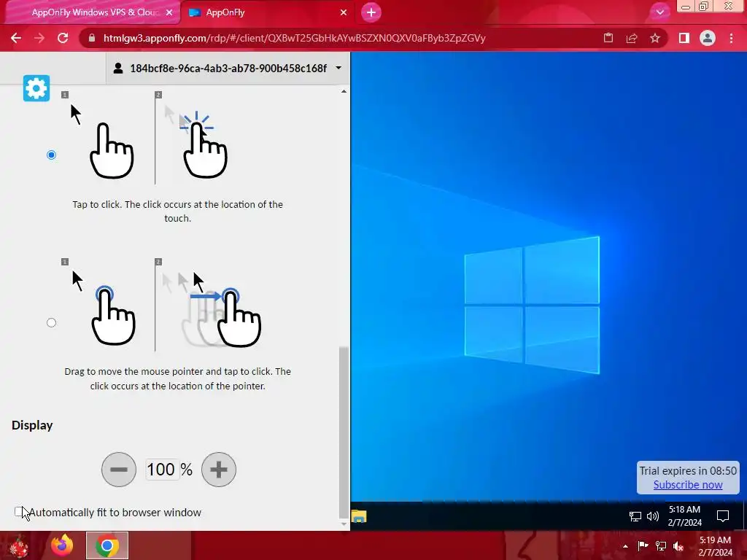Click the tap to click hand illustration
747x560 pixels.
[x=145, y=136]
